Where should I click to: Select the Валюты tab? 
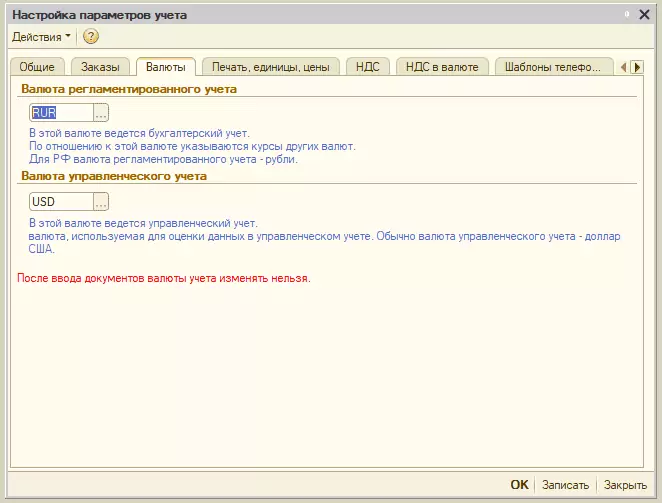pos(165,67)
